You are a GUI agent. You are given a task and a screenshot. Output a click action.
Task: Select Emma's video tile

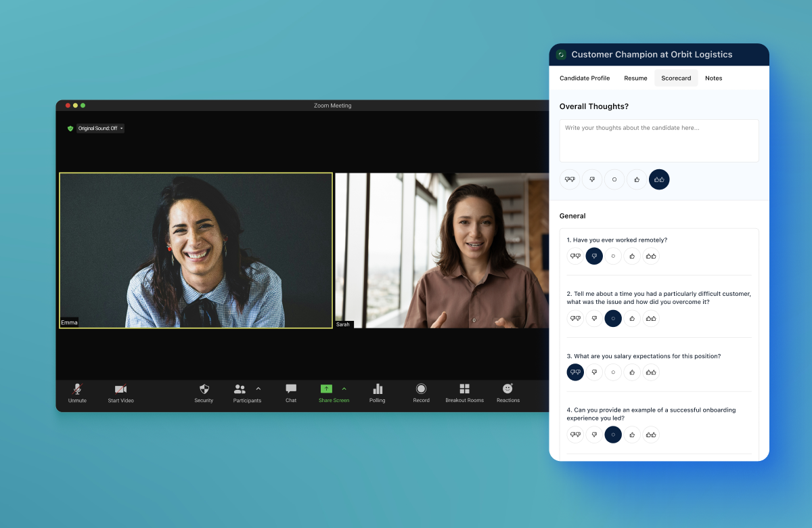click(x=196, y=250)
